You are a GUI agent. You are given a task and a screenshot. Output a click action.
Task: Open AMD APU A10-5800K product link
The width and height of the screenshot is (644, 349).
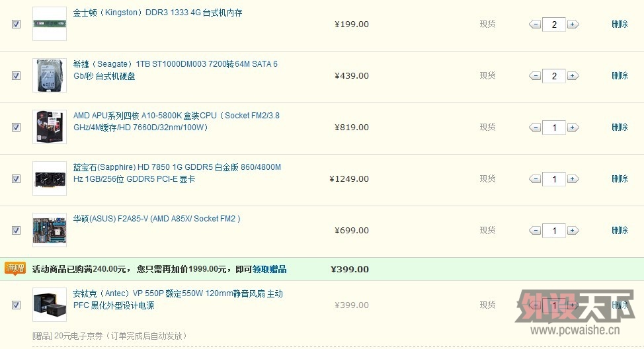click(x=176, y=122)
